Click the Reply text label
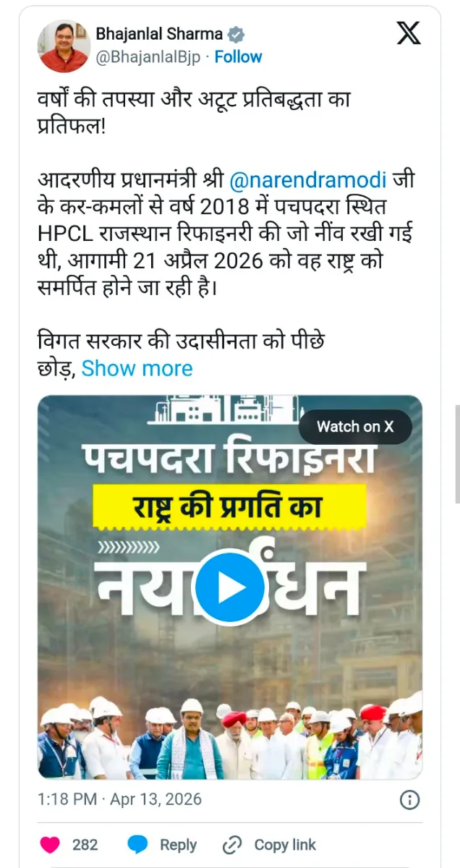Image resolution: width=460 pixels, height=868 pixels. coord(178,845)
